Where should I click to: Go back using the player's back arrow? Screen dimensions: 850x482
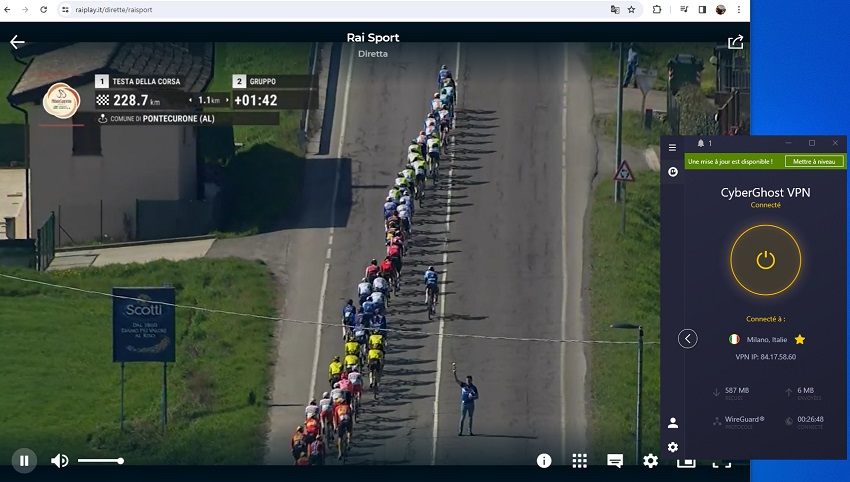tap(17, 42)
